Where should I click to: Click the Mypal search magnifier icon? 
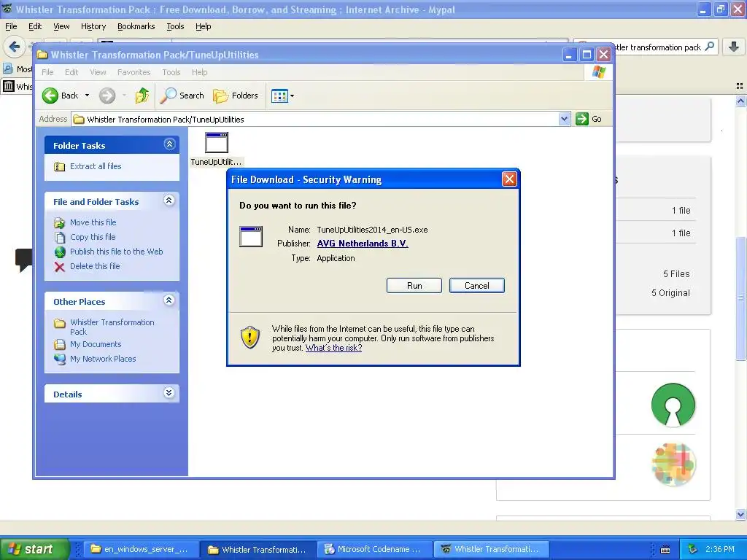[709, 47]
